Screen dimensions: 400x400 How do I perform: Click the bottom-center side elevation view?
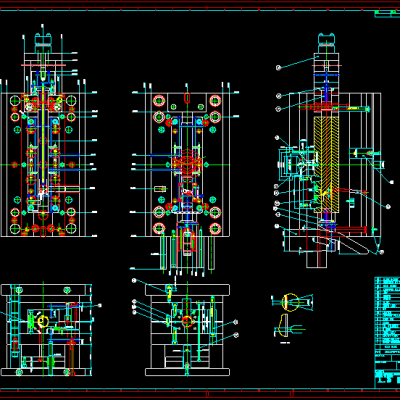coord(187,330)
